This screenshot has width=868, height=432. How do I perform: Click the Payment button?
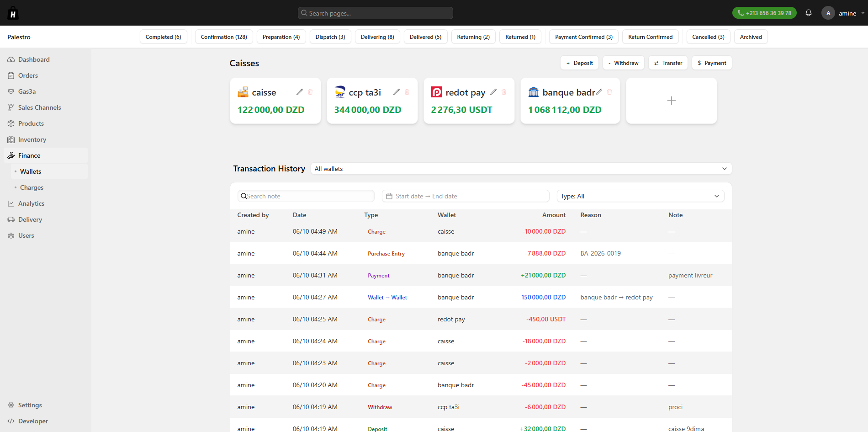(x=712, y=63)
